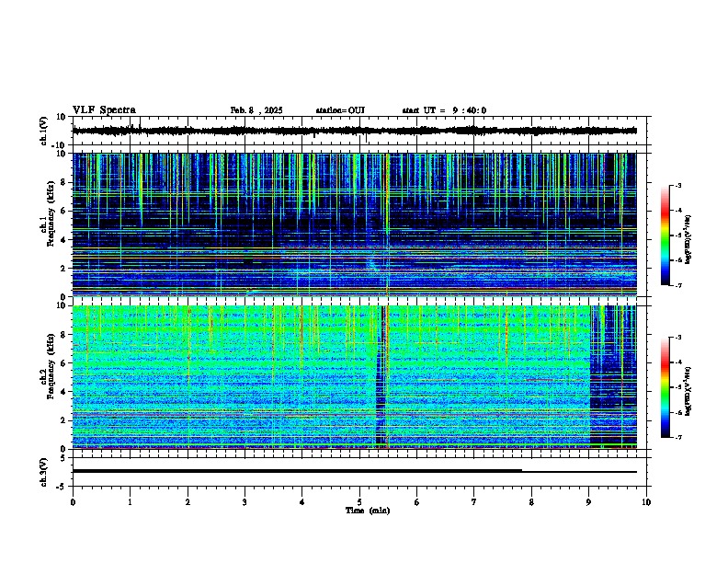
Task: Click the time axis tick label "3"
Action: pyautogui.click(x=245, y=502)
